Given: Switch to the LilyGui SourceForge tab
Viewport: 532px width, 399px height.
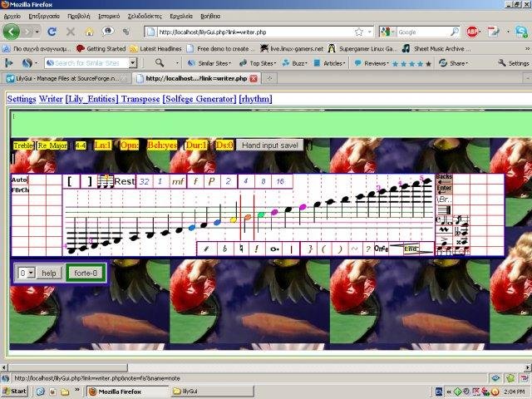Looking at the screenshot, I should click(x=66, y=78).
